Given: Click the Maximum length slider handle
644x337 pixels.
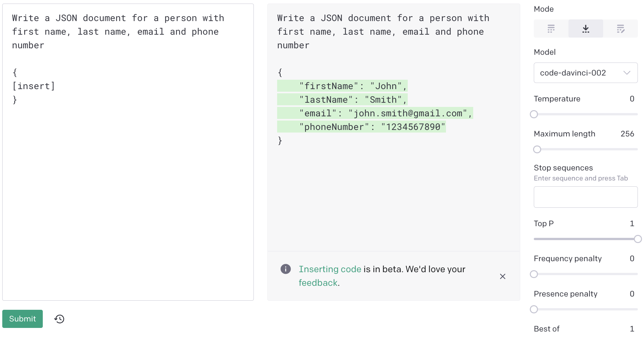Looking at the screenshot, I should tap(537, 149).
